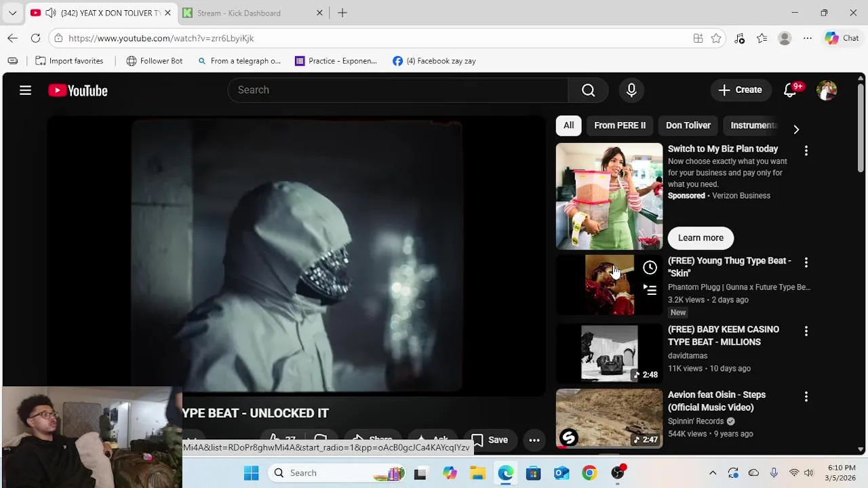Open Edge favorites list icon

pyautogui.click(x=762, y=39)
